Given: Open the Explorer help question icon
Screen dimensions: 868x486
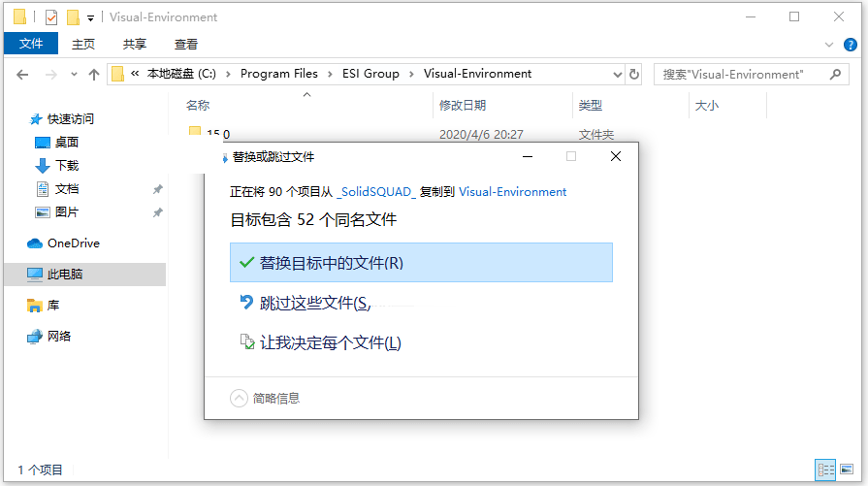Looking at the screenshot, I should click(851, 44).
